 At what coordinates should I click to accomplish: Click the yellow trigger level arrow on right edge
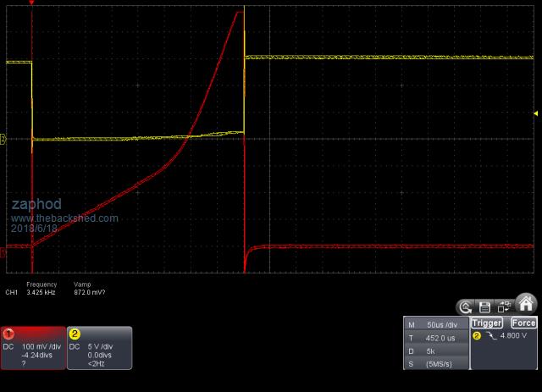coord(535,113)
